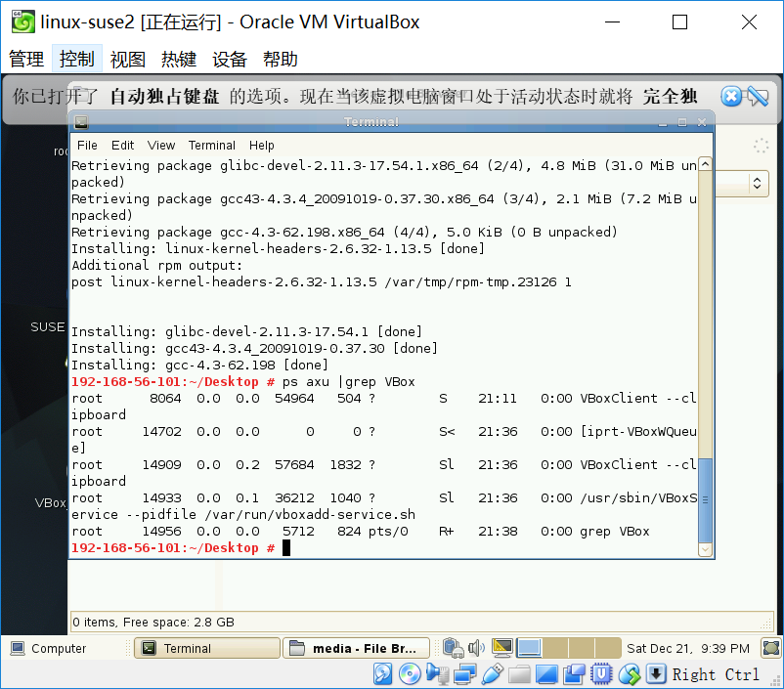Dismiss the keyboard capture notification with blue X
Image resolution: width=784 pixels, height=689 pixels.
point(731,96)
